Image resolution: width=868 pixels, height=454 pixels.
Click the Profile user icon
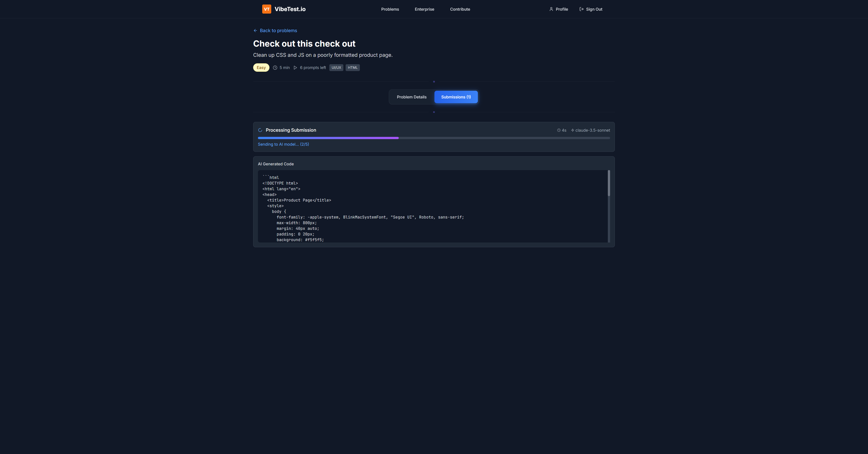pos(551,9)
